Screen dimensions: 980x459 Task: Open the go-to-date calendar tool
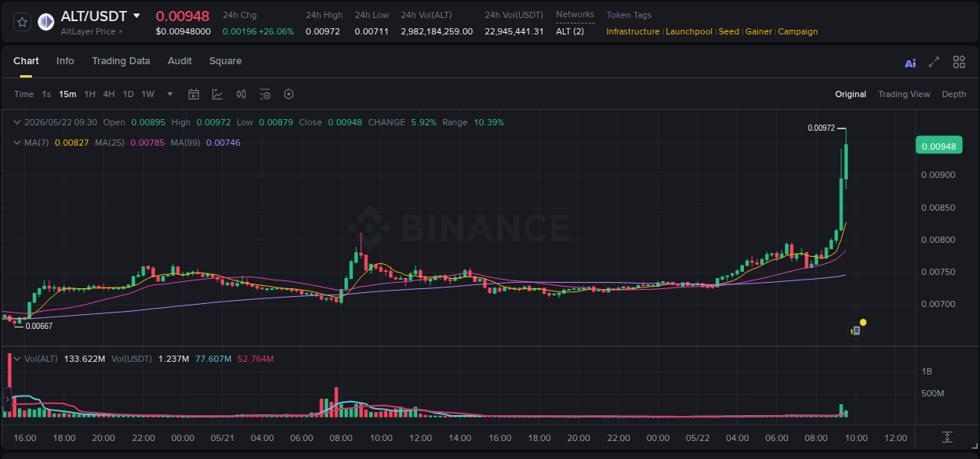(194, 94)
